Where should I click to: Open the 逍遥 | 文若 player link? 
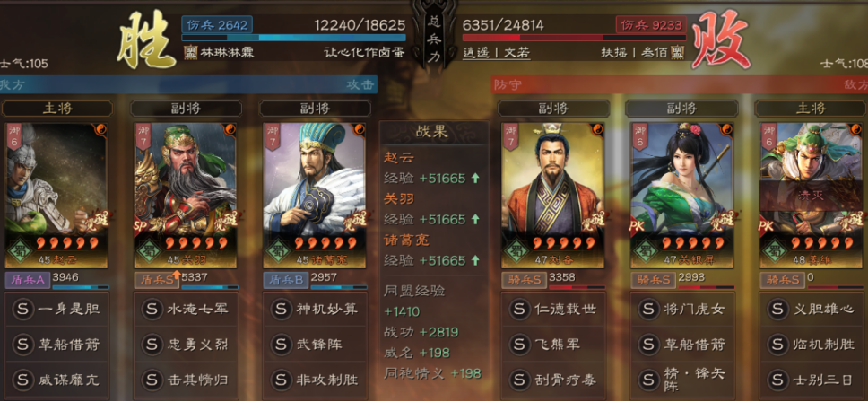(x=497, y=53)
